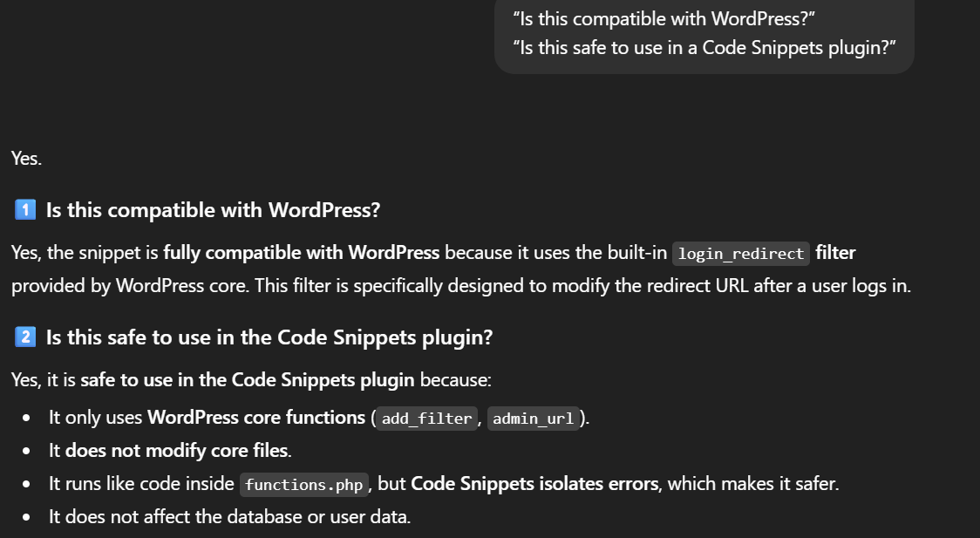Select the admin_url code chip
Screen dimensions: 980x538
(x=533, y=419)
